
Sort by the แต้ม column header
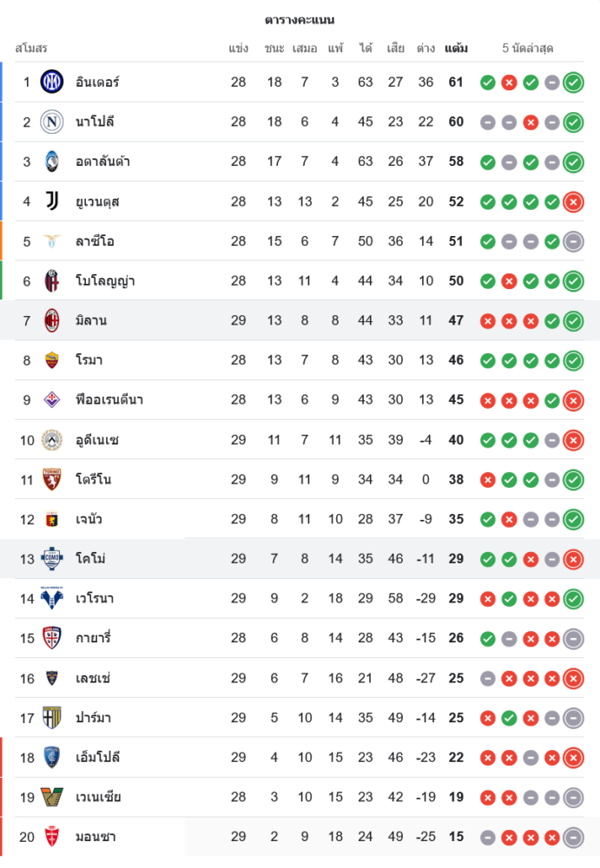click(456, 49)
